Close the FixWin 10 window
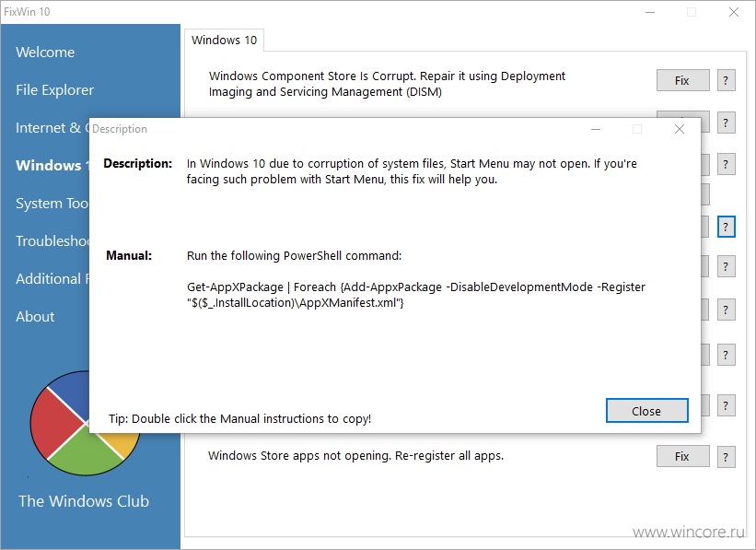This screenshot has width=756, height=550. click(734, 12)
